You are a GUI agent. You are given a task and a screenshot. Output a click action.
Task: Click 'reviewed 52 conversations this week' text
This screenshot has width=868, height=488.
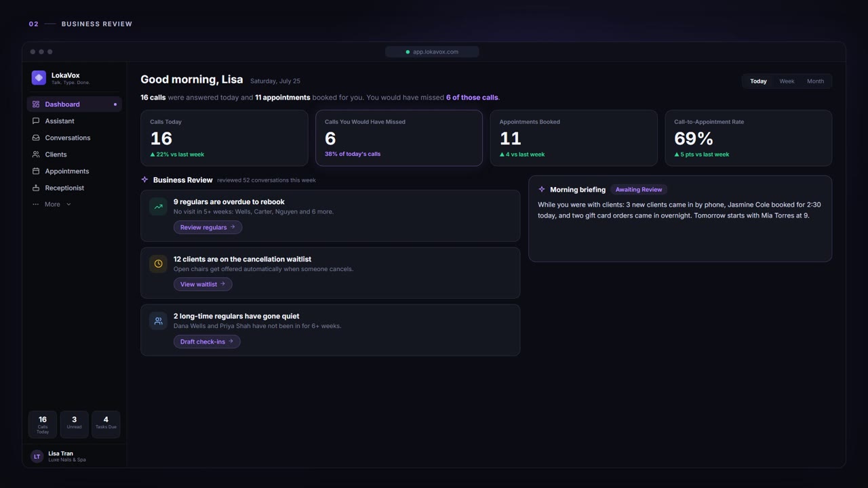(267, 180)
